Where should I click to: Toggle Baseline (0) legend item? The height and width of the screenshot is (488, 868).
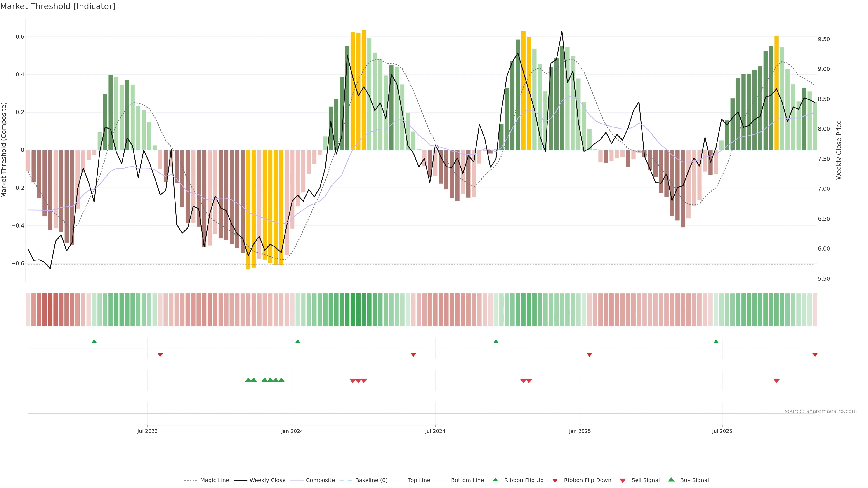pos(371,480)
